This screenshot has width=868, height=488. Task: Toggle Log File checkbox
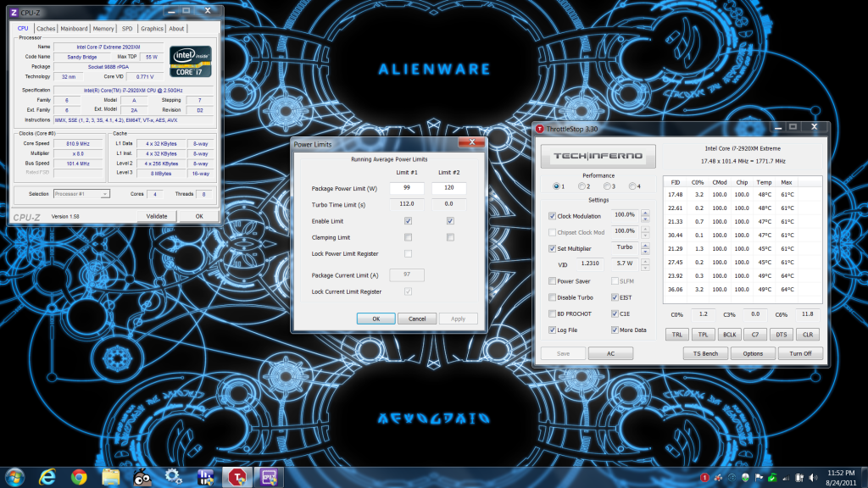coord(552,330)
